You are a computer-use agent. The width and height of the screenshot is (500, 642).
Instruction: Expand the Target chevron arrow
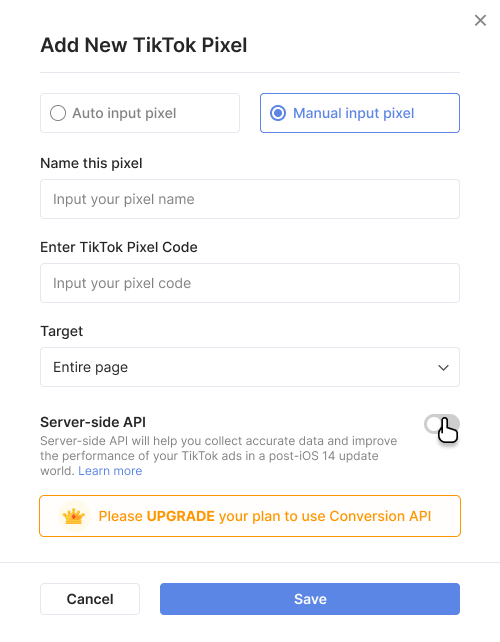coord(443,368)
